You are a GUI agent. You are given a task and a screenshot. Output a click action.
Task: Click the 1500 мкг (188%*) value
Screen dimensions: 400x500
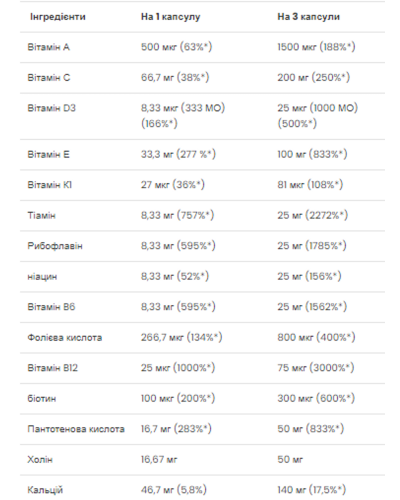pyautogui.click(x=316, y=47)
